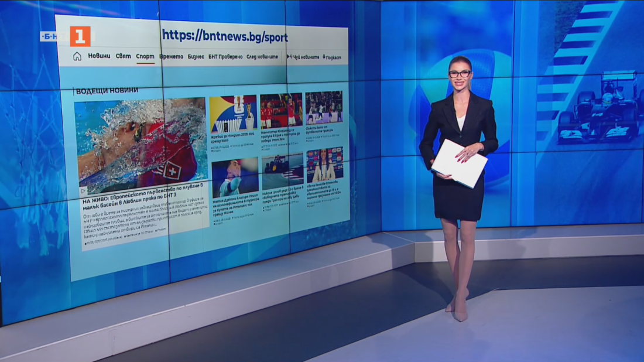Image resolution: width=644 pixels, height=362 pixels.
Task: Switch to the Спорт tab
Action: click(145, 57)
